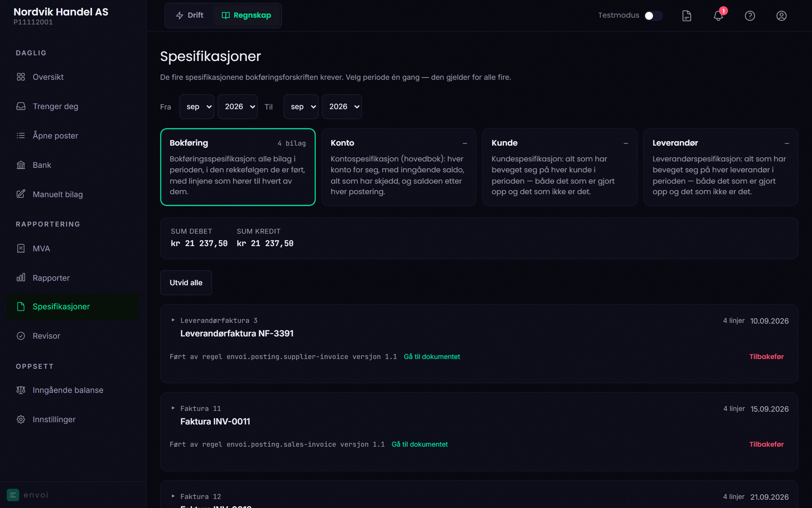This screenshot has width=812, height=508.
Task: Click the Inngående balanse scales icon
Action: 21,390
